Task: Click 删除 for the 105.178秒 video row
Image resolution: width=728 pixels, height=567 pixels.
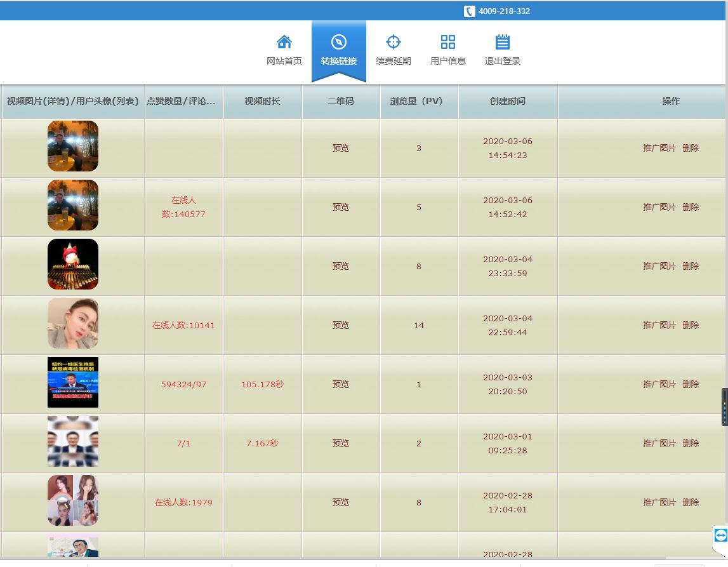Action: click(x=691, y=384)
